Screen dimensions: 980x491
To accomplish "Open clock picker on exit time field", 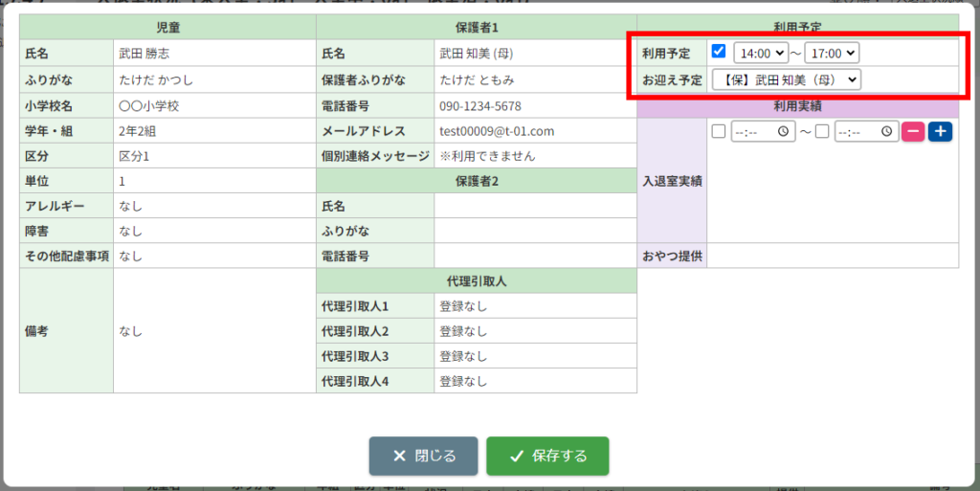I will coord(886,132).
